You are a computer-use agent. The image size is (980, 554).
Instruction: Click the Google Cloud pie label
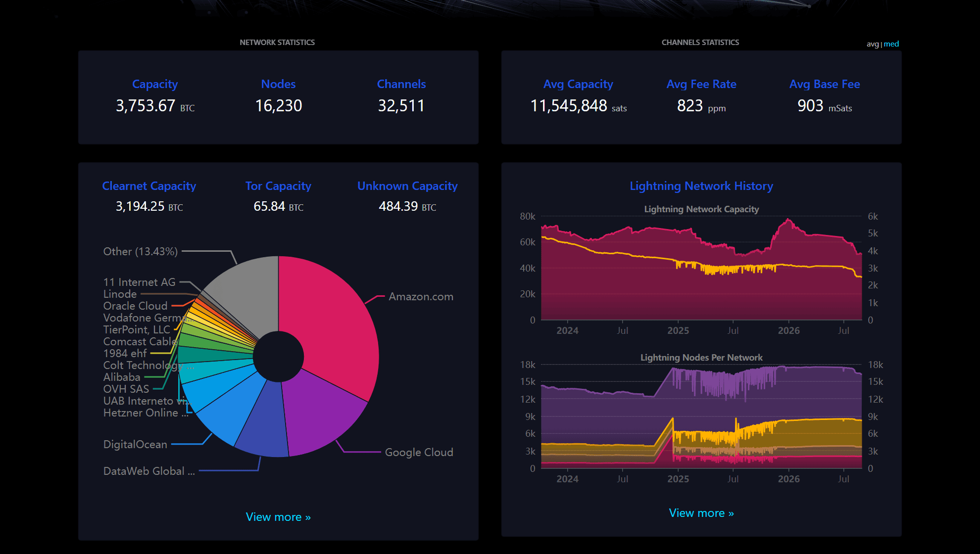click(419, 452)
